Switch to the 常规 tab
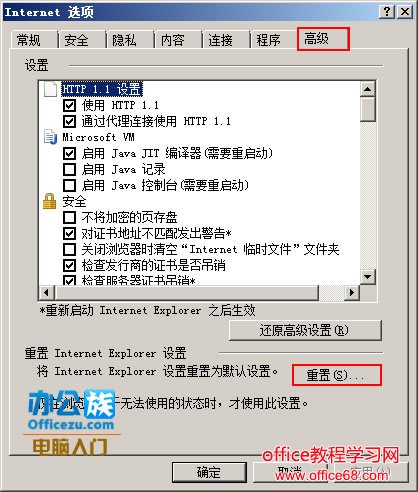Screen dimensions: 418x492 pos(29,40)
